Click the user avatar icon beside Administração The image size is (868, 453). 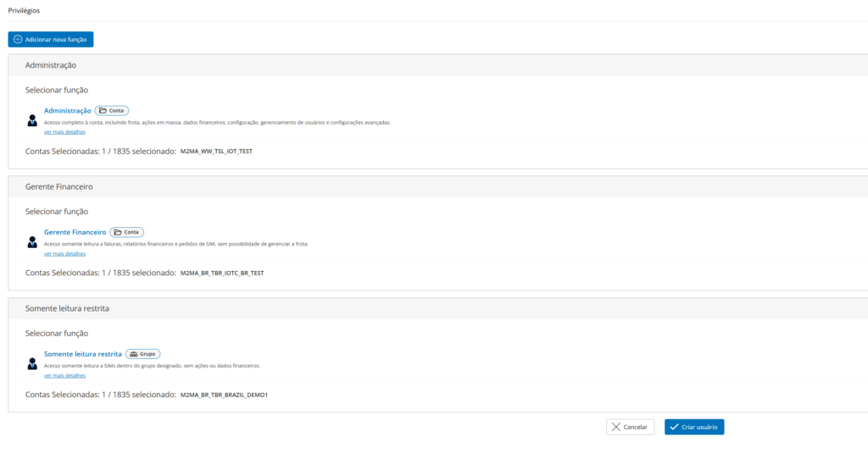point(32,120)
